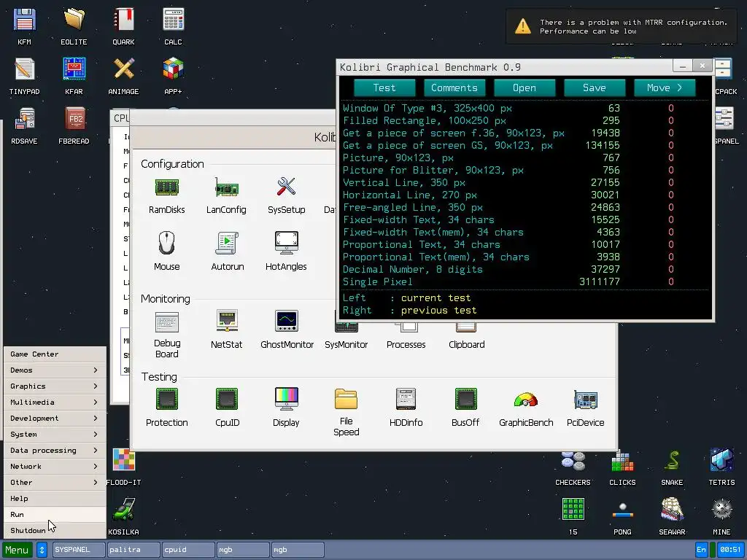Screen dimensions: 747x560
Task: Launch the Display test icon
Action: tap(286, 399)
